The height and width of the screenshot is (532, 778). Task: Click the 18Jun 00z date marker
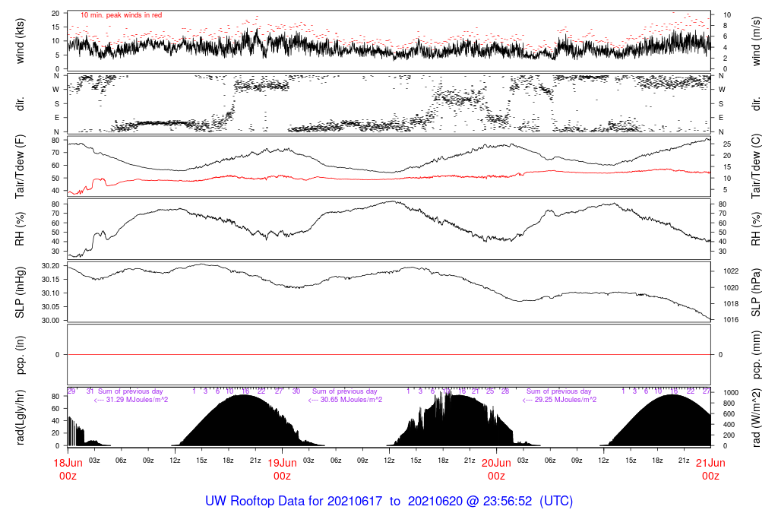(68, 469)
